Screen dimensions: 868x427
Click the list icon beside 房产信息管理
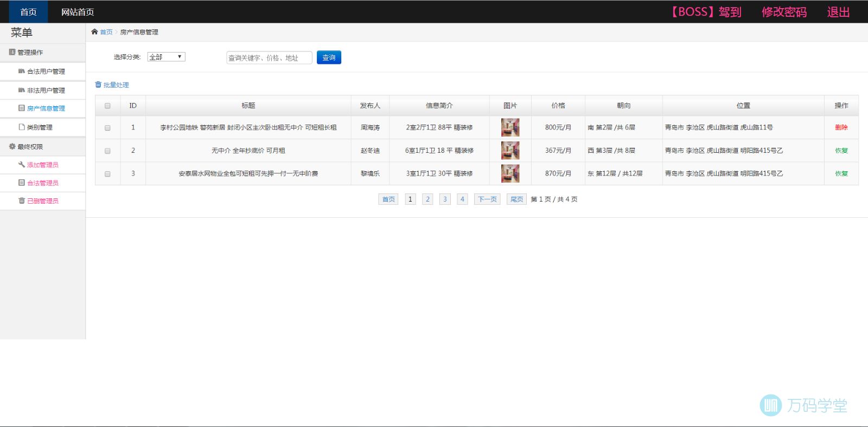(22, 108)
